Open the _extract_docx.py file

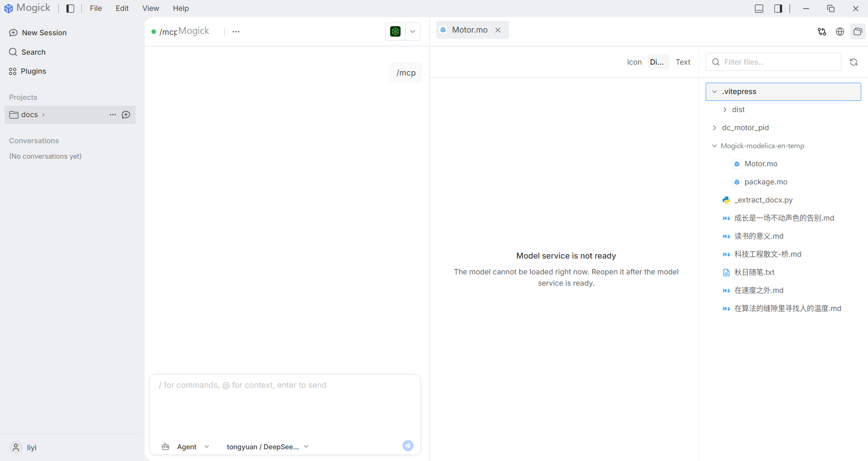point(783,200)
